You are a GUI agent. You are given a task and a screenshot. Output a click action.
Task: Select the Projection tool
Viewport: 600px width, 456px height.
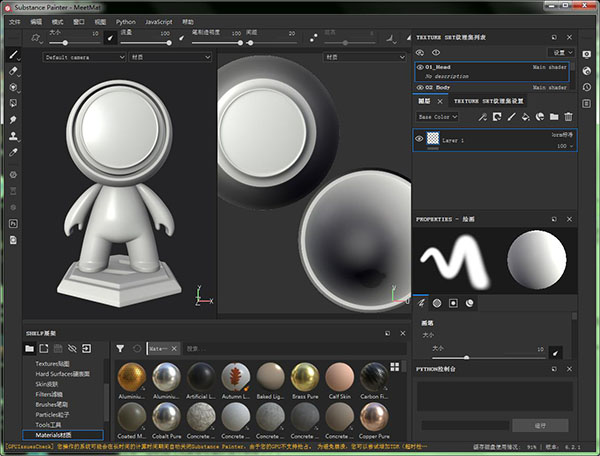[13, 88]
